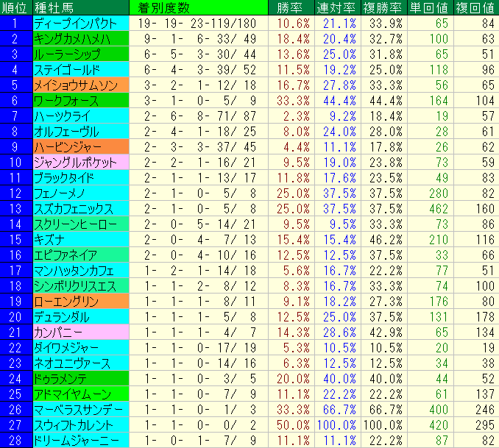Select record 19- 19- 23-119/180 cell
The image size is (499, 448).
click(x=197, y=24)
